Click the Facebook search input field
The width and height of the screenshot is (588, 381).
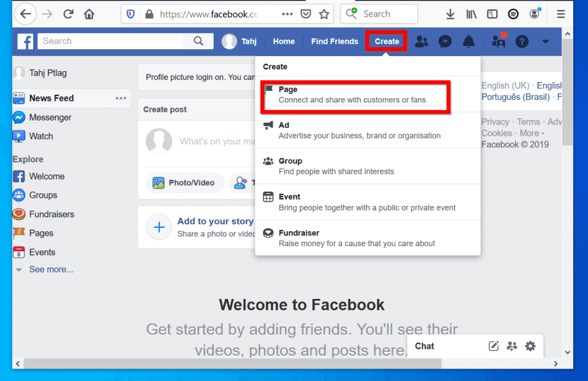tap(111, 41)
